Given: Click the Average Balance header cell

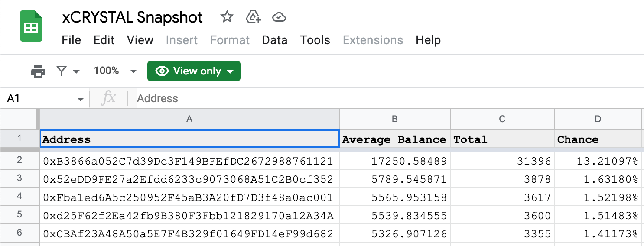Looking at the screenshot, I should point(394,139).
